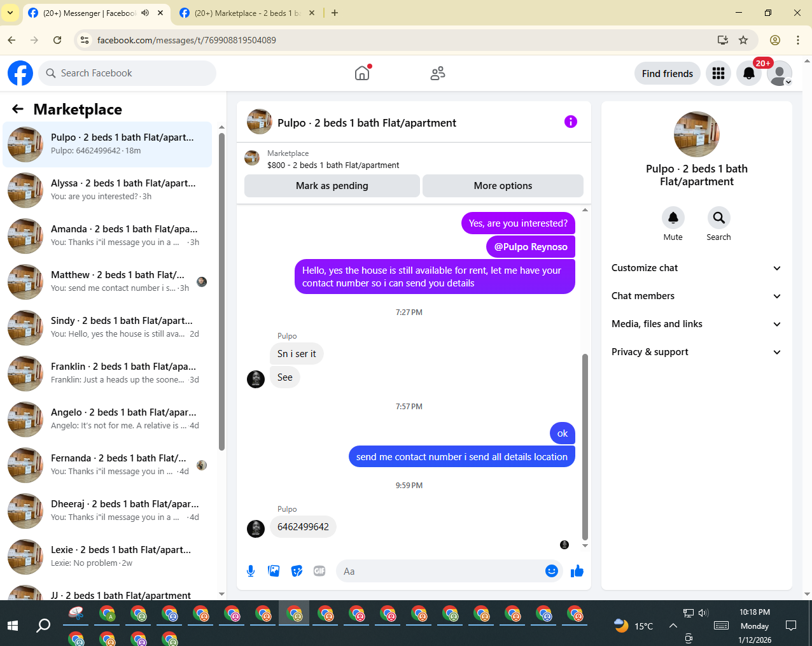812x646 pixels.
Task: Open the Amanda conversation
Action: pyautogui.click(x=107, y=236)
